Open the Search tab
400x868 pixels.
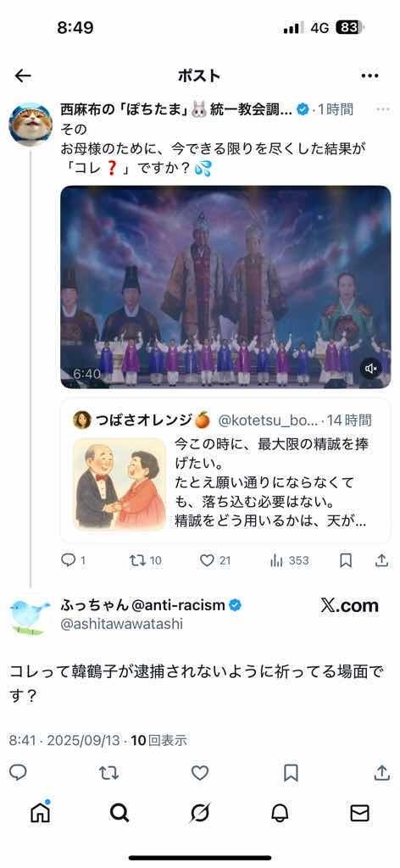tap(119, 813)
